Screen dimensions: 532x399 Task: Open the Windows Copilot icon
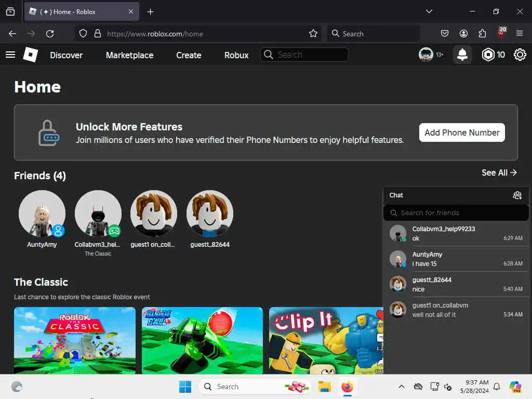(515, 387)
